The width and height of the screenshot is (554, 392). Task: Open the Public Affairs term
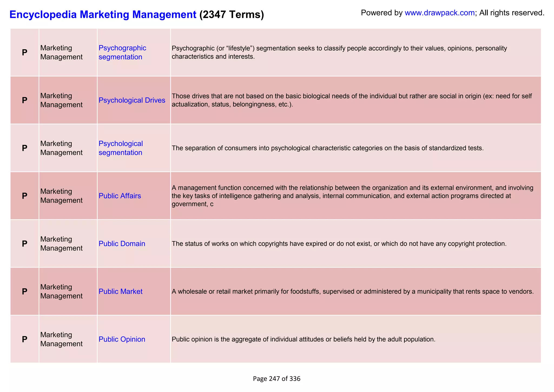[120, 196]
